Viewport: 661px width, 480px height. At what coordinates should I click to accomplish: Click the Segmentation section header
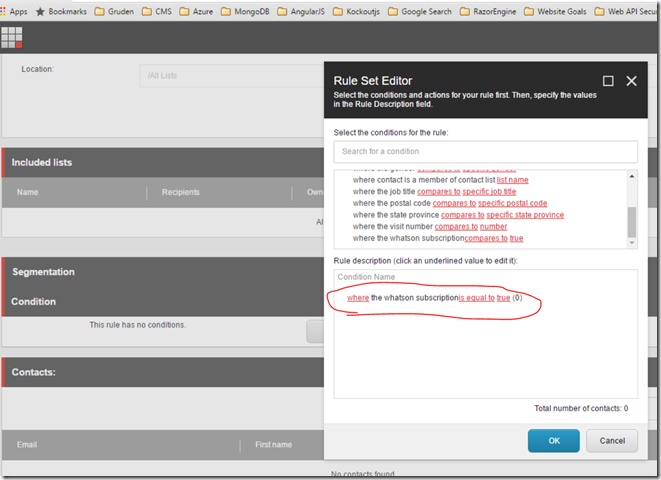tap(164, 272)
